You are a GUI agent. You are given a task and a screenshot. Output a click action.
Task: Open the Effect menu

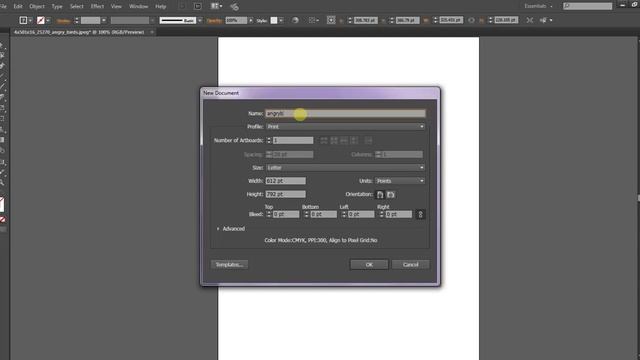[x=97, y=7]
